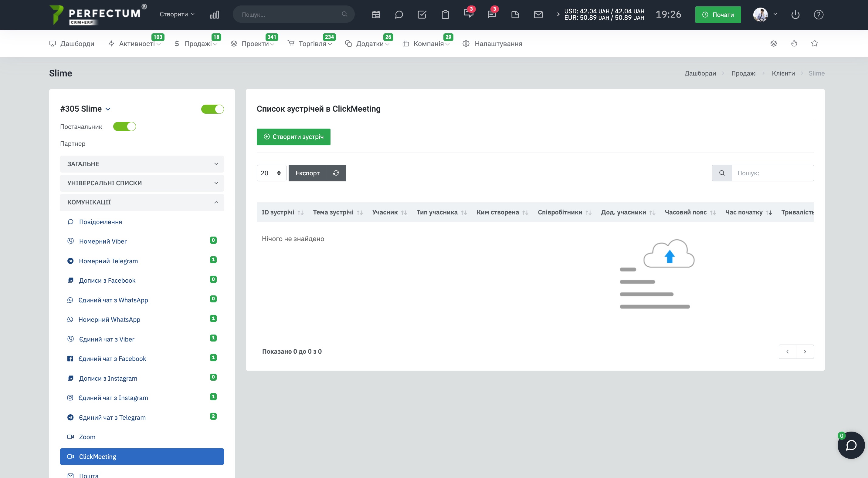Sort by Учасник column
The image size is (868, 478).
click(x=389, y=212)
